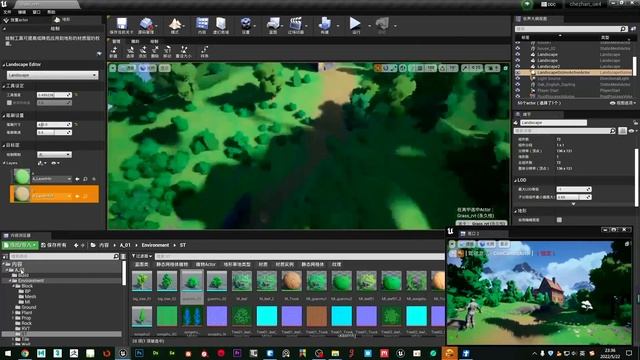Click the brush falloff slider field
The image size is (640, 360).
coord(54,132)
